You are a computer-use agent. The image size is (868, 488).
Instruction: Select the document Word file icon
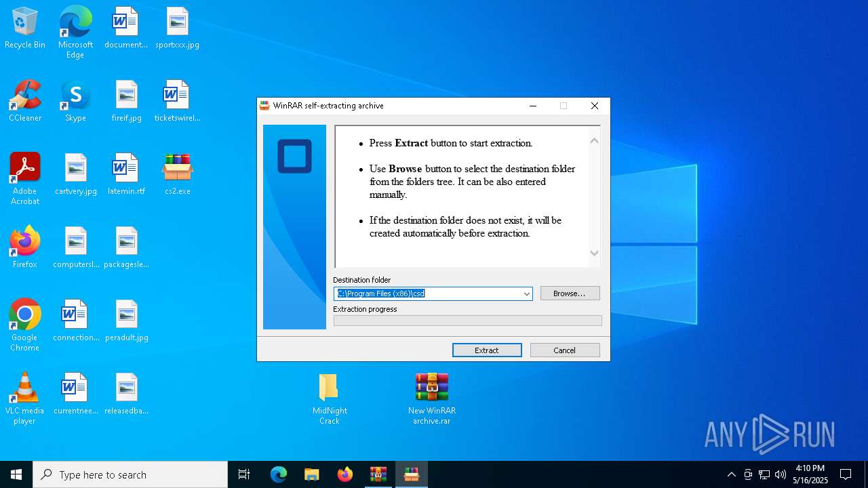click(126, 28)
